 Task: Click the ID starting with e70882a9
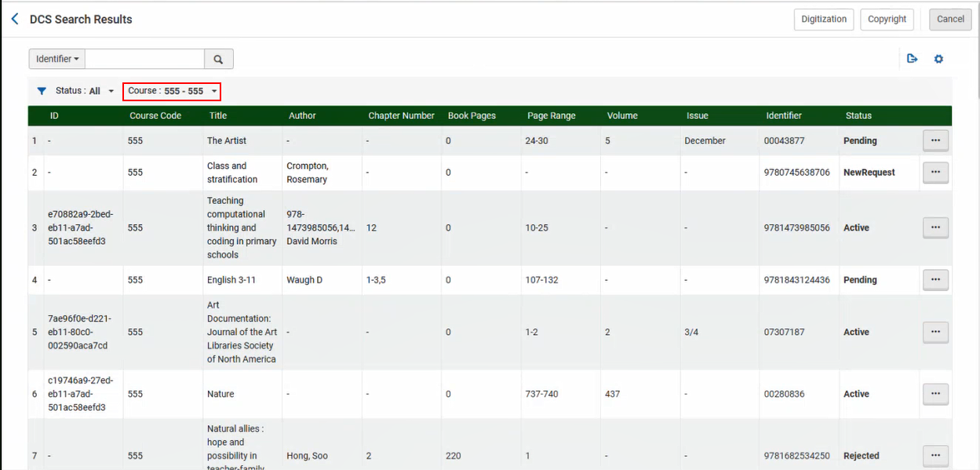click(80, 228)
